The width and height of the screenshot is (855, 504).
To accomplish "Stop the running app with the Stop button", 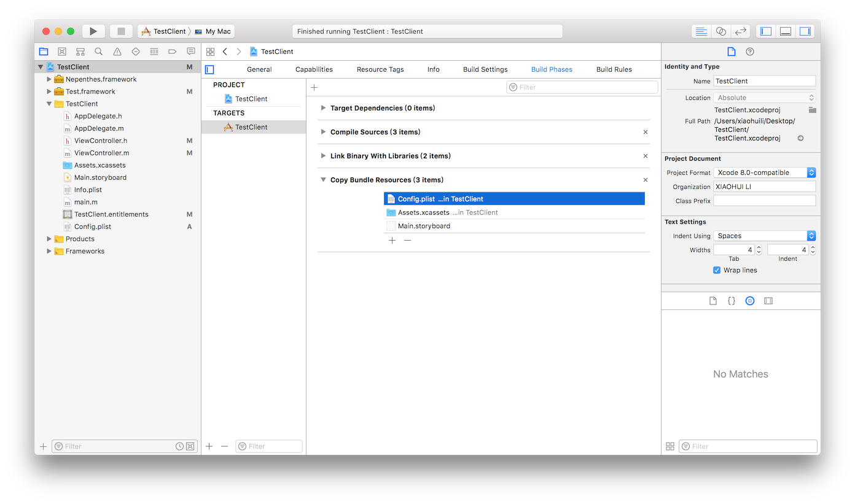I will coord(121,31).
